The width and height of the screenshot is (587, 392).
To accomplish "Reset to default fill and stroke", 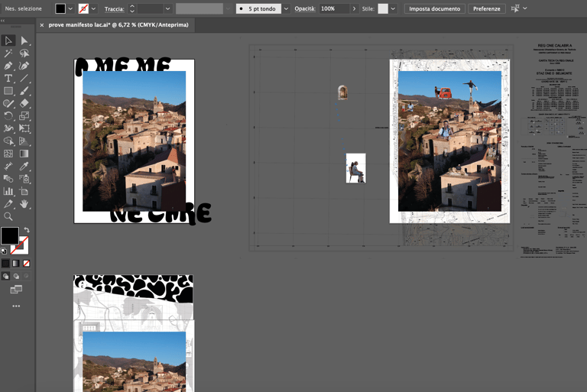I will point(4,251).
